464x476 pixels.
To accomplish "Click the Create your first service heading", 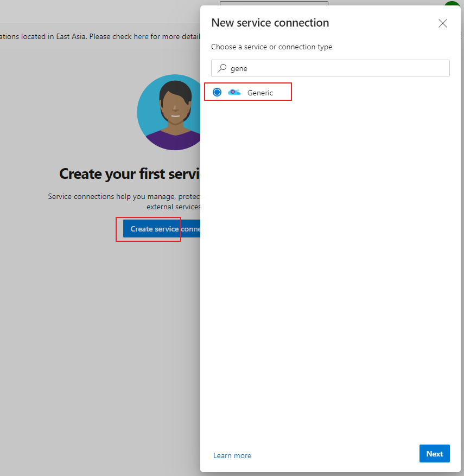I will (x=130, y=173).
